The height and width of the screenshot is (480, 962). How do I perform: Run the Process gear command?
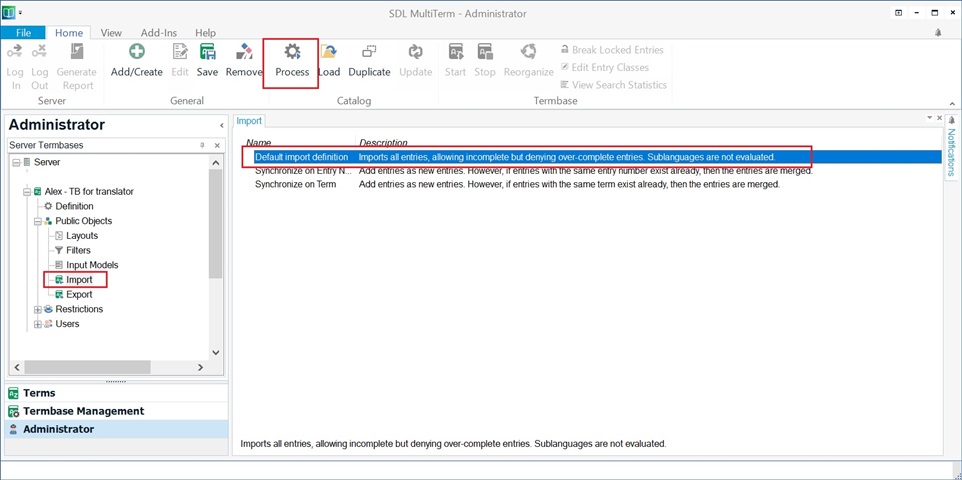coord(292,60)
